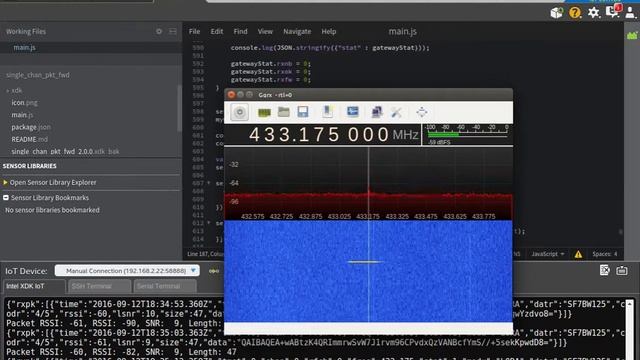Click clear console icon above terminal
This screenshot has height=360, width=640.
coord(605,270)
